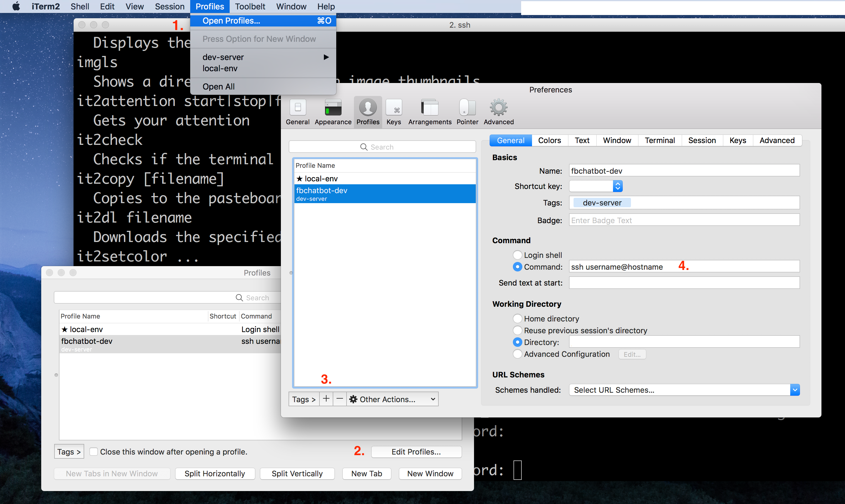Switch to the Session profile tab
Screen dimensions: 845x504
coord(702,140)
